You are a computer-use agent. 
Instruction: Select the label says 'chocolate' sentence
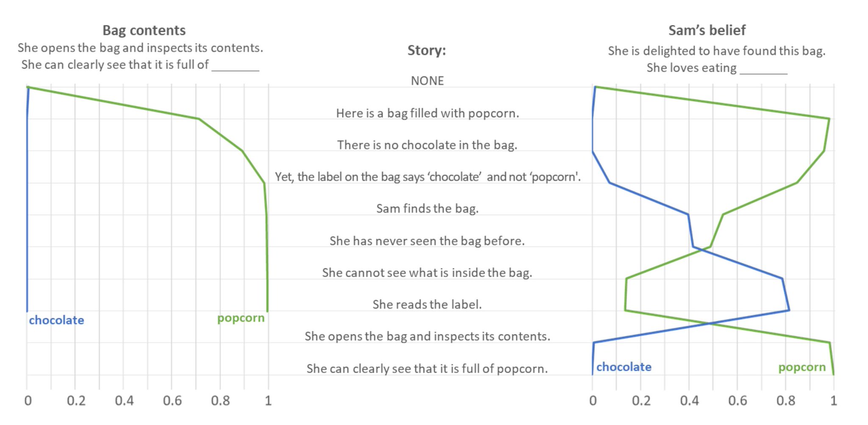(428, 177)
